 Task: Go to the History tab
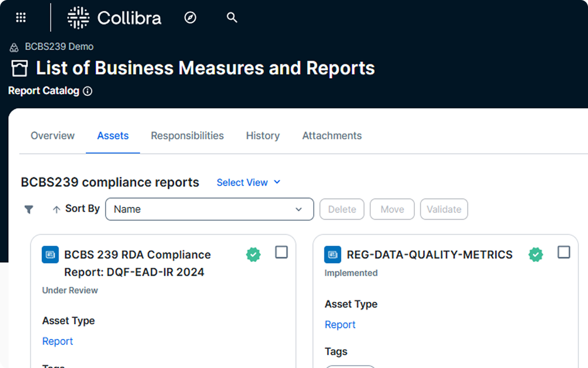tap(263, 136)
